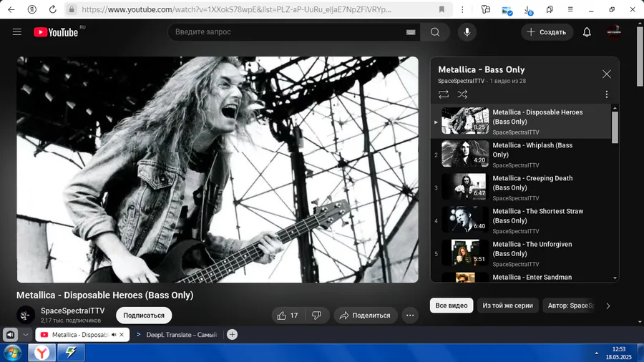
Task: Open Metallica - Enter Sandman playlist title
Action: pyautogui.click(x=532, y=277)
